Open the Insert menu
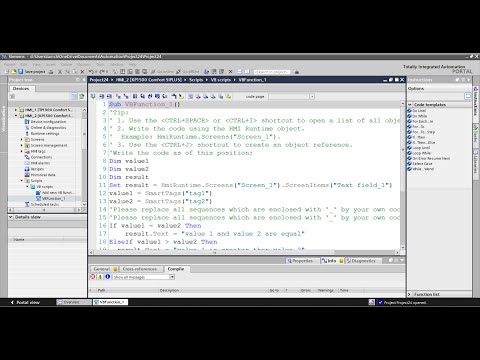This screenshot has width=480, height=360. tap(51, 64)
